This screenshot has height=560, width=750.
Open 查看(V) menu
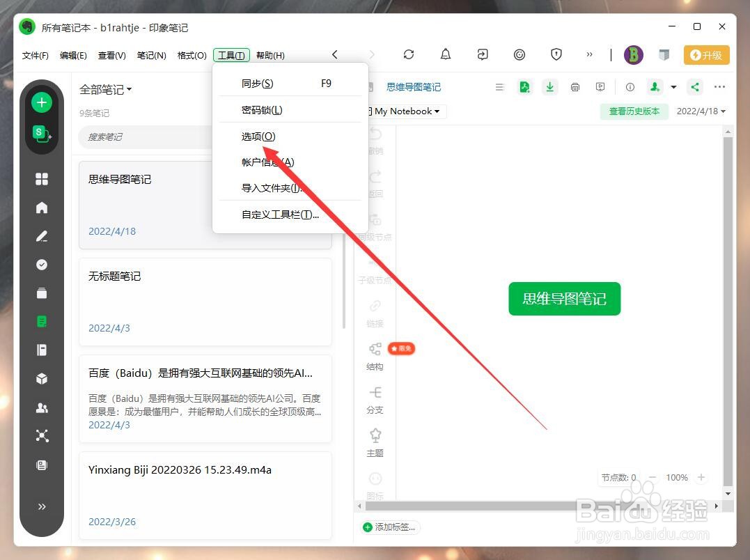pyautogui.click(x=111, y=56)
